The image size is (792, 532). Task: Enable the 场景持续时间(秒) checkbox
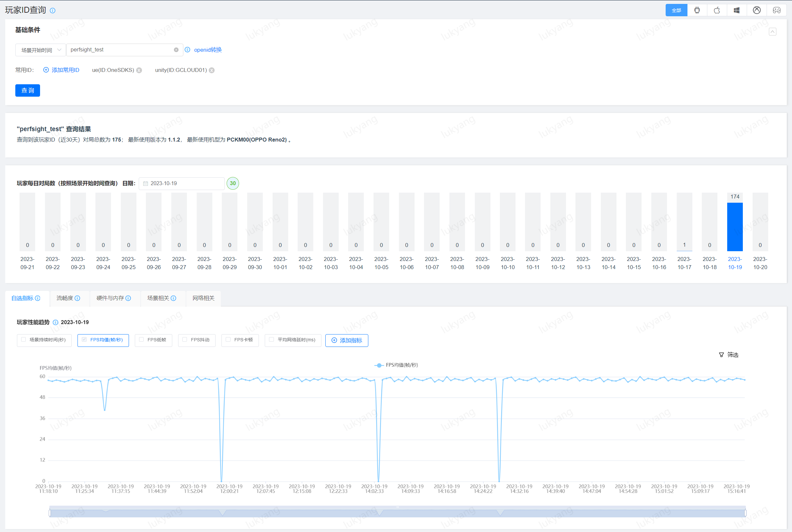23,340
